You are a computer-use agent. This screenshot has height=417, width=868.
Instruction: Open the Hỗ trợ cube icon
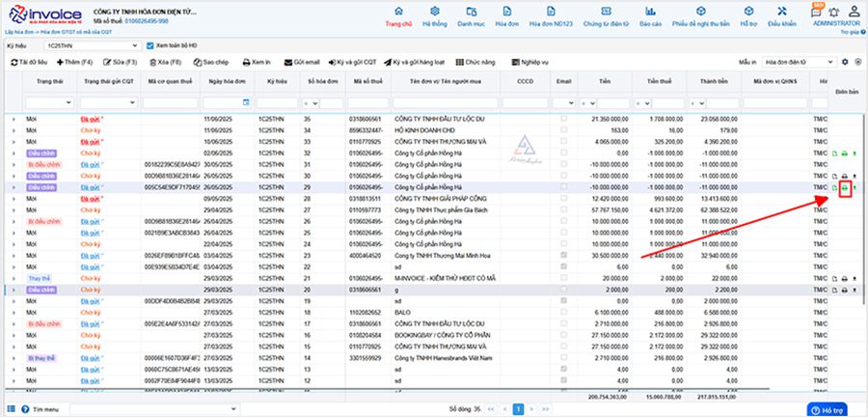coord(748,12)
